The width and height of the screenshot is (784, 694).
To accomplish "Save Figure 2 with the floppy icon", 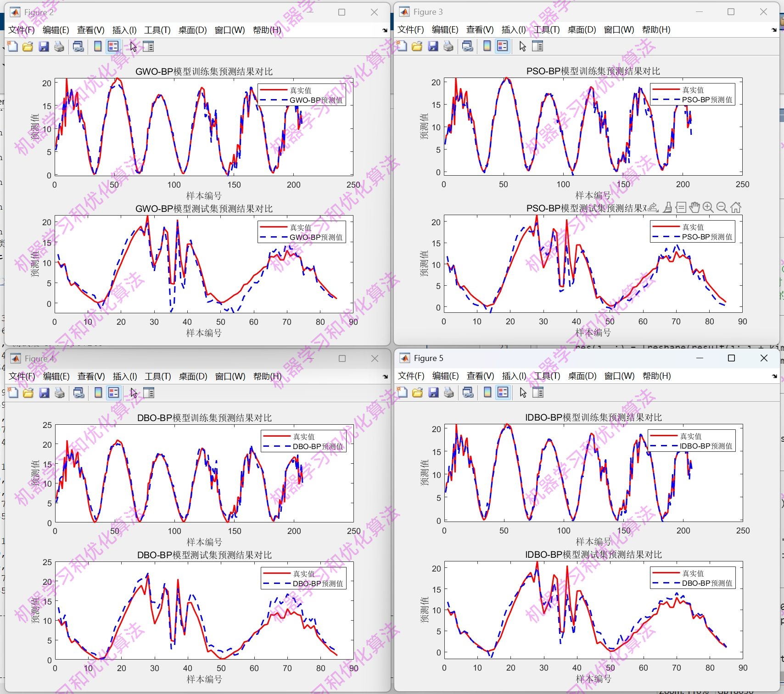I will pyautogui.click(x=44, y=46).
